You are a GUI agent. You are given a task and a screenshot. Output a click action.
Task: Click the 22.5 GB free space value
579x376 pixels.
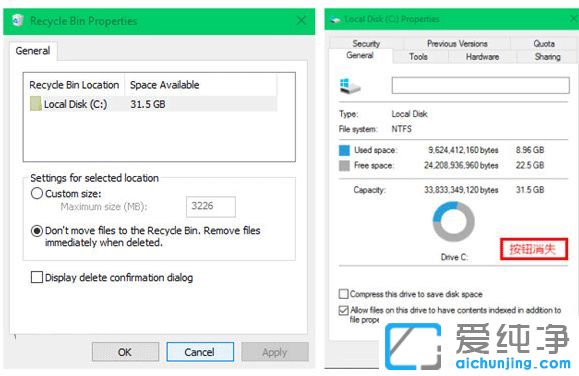point(530,165)
